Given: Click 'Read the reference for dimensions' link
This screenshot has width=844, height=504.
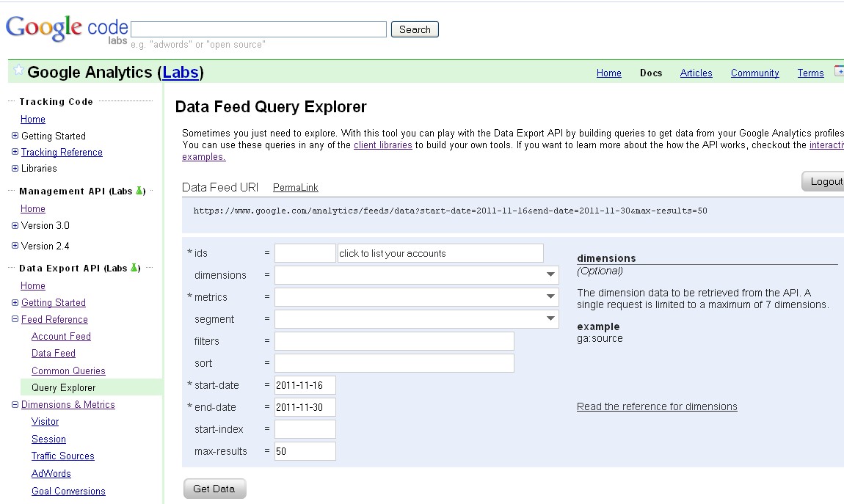Looking at the screenshot, I should pyautogui.click(x=657, y=406).
